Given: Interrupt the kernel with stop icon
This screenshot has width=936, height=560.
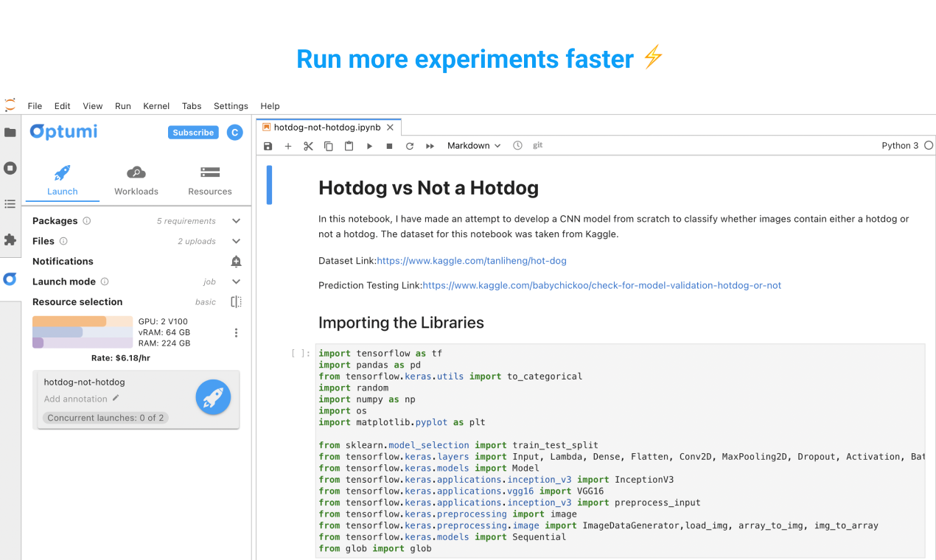Looking at the screenshot, I should 389,146.
